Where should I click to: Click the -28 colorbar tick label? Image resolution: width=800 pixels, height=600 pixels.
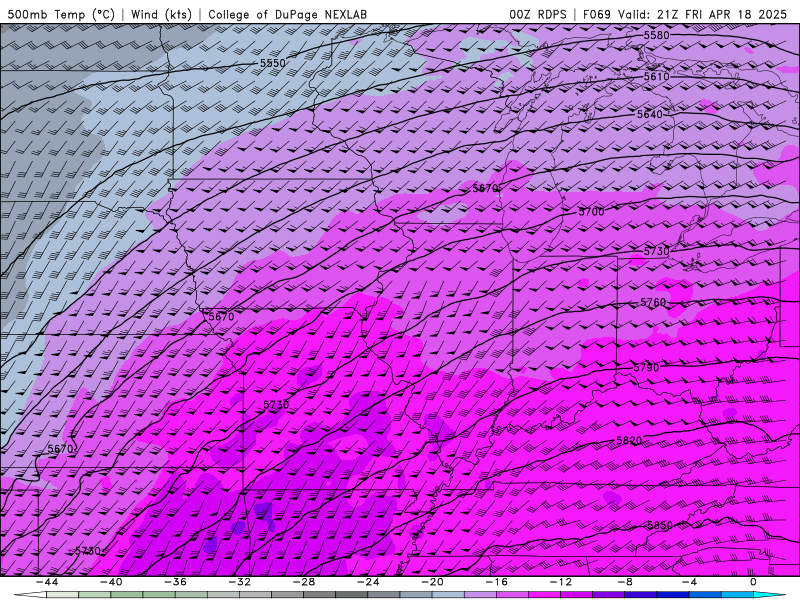[x=304, y=582]
